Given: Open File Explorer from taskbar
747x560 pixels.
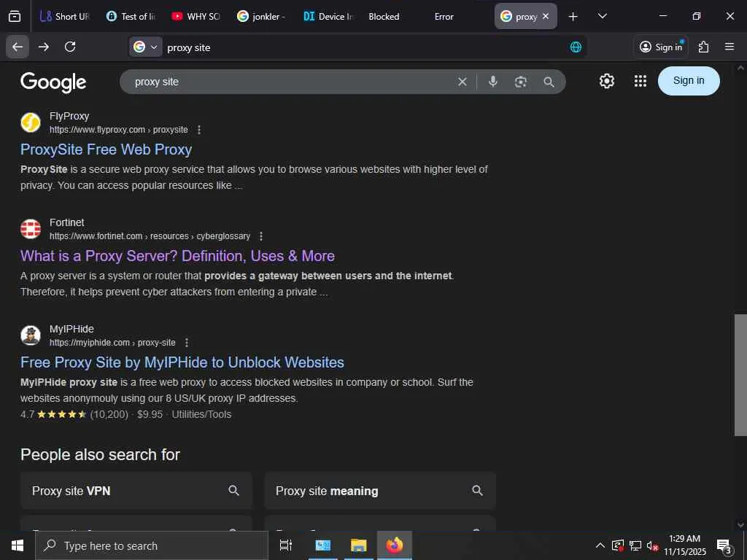Looking at the screenshot, I should click(358, 545).
